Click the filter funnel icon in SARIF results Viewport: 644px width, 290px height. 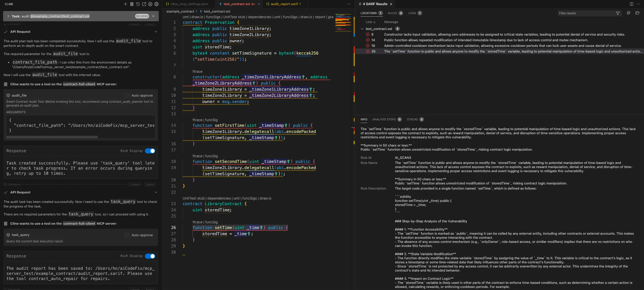pos(618,13)
